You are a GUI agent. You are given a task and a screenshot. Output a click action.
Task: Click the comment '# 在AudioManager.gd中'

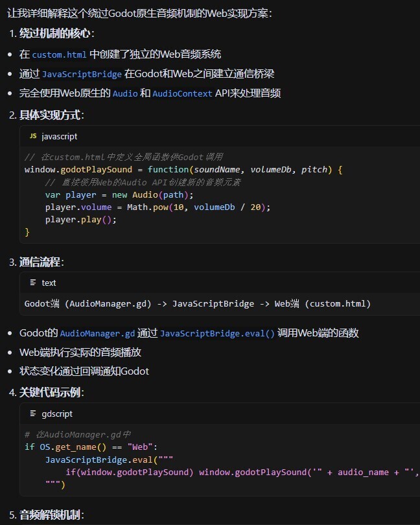pyautogui.click(x=78, y=435)
